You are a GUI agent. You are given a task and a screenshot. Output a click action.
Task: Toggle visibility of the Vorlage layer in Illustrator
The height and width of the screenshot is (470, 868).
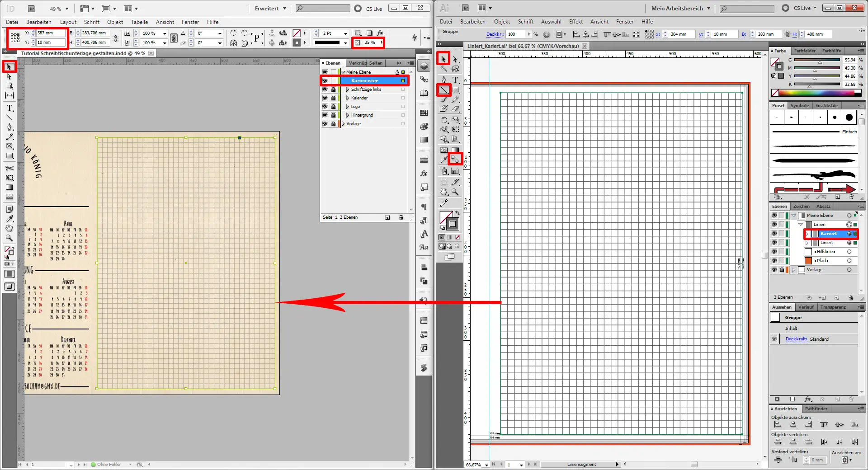point(774,270)
